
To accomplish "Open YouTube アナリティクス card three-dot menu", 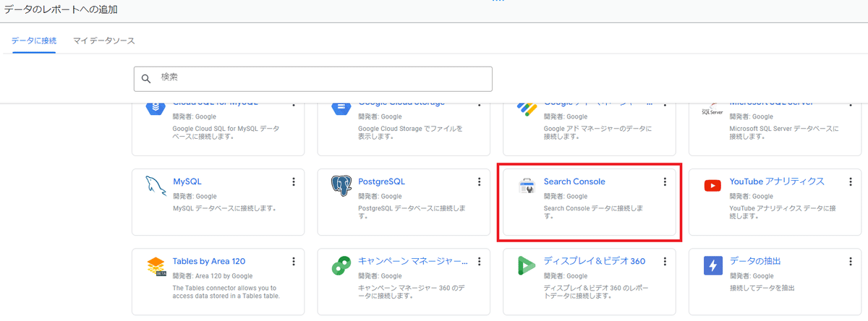I will point(850,181).
